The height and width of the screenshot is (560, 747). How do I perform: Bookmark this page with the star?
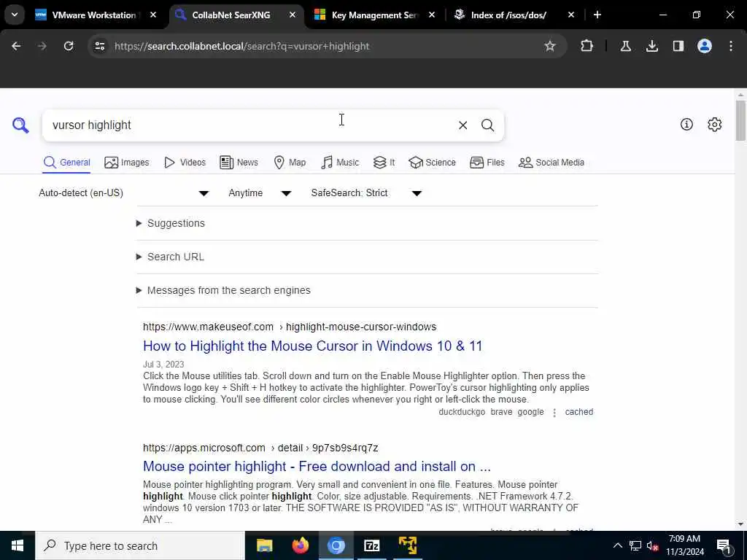point(550,46)
